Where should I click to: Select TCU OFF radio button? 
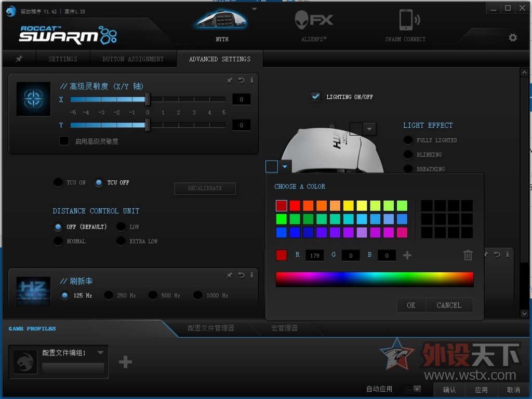pos(99,182)
